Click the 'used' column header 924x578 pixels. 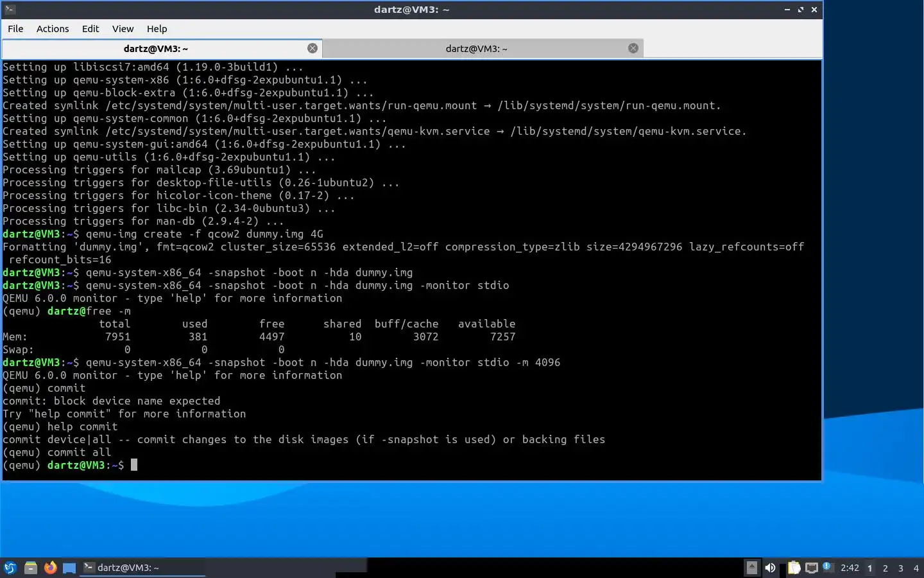195,324
